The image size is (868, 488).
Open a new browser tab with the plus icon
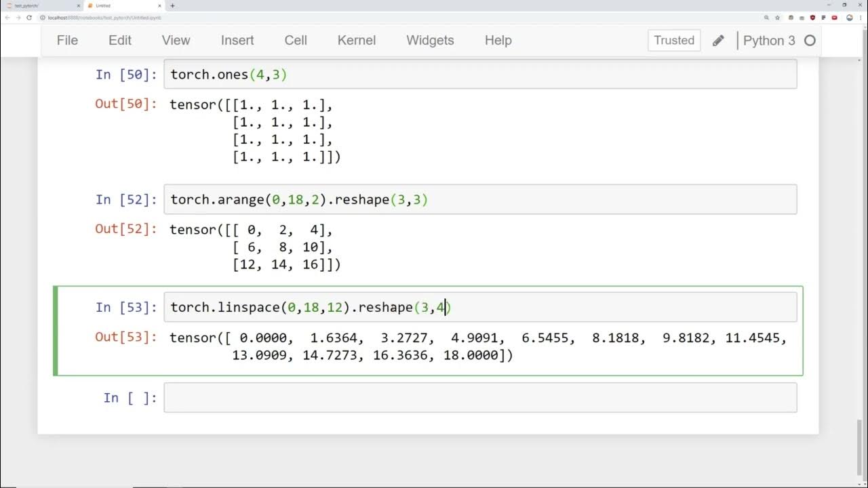(172, 5)
